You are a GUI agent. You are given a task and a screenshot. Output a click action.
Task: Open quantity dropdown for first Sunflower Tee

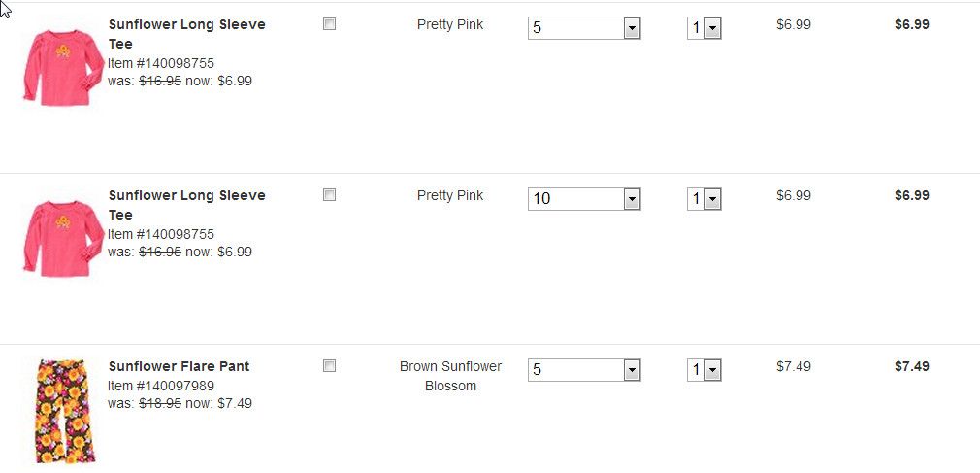point(704,28)
